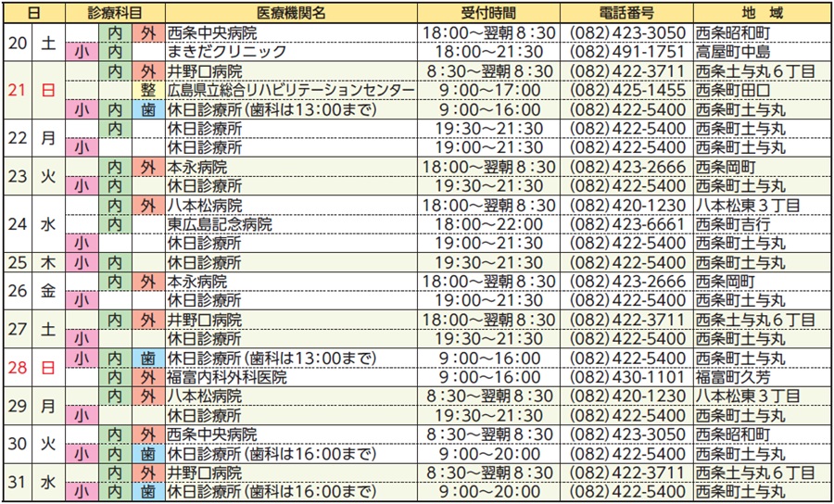The height and width of the screenshot is (504, 834).
Task: Click the red 外 badge for 福富内科外科医院
Action: click(147, 378)
